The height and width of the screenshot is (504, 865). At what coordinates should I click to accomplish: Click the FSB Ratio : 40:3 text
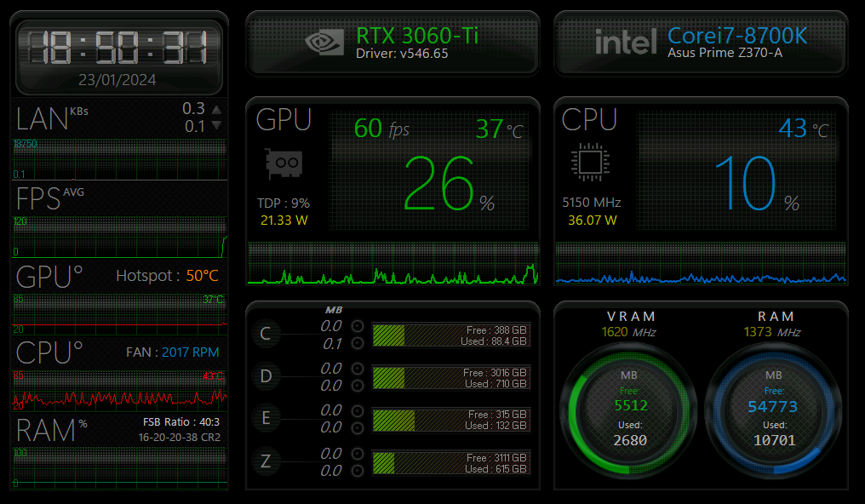(181, 421)
